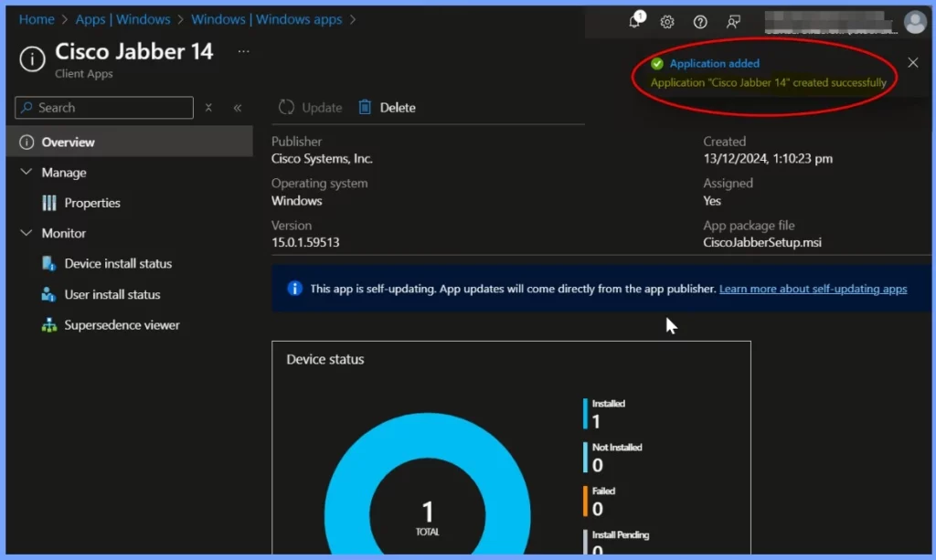Open the notifications bell icon

[x=634, y=22]
